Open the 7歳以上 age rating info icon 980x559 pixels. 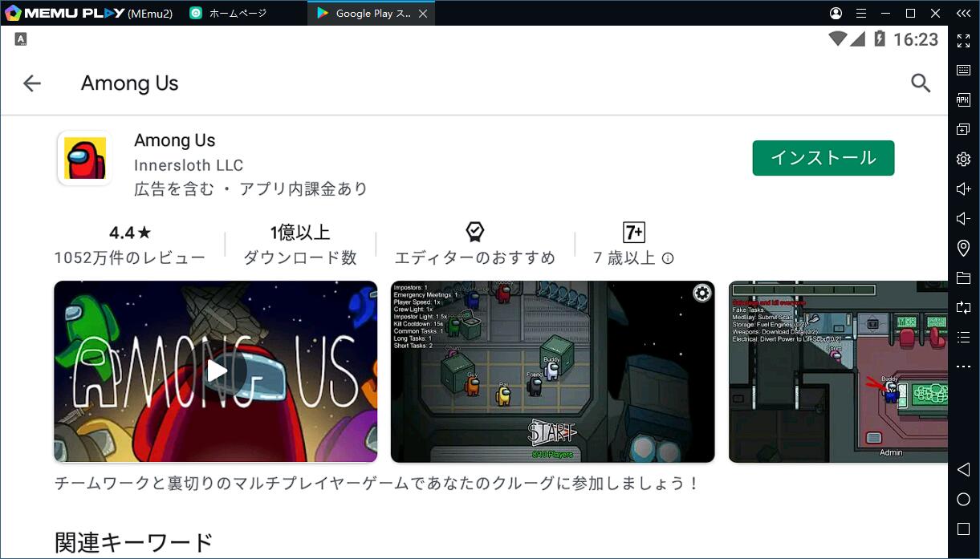(668, 258)
